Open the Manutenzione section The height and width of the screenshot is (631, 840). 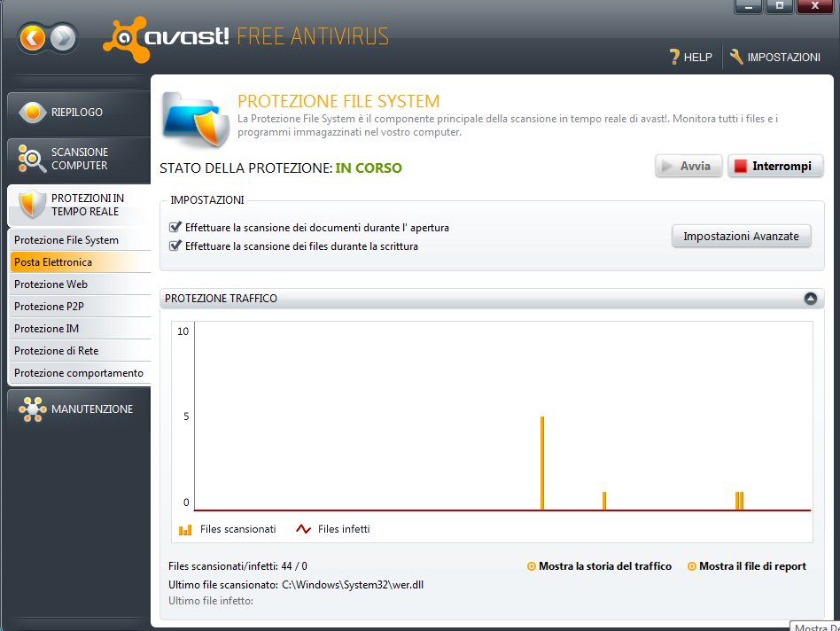pos(79,409)
